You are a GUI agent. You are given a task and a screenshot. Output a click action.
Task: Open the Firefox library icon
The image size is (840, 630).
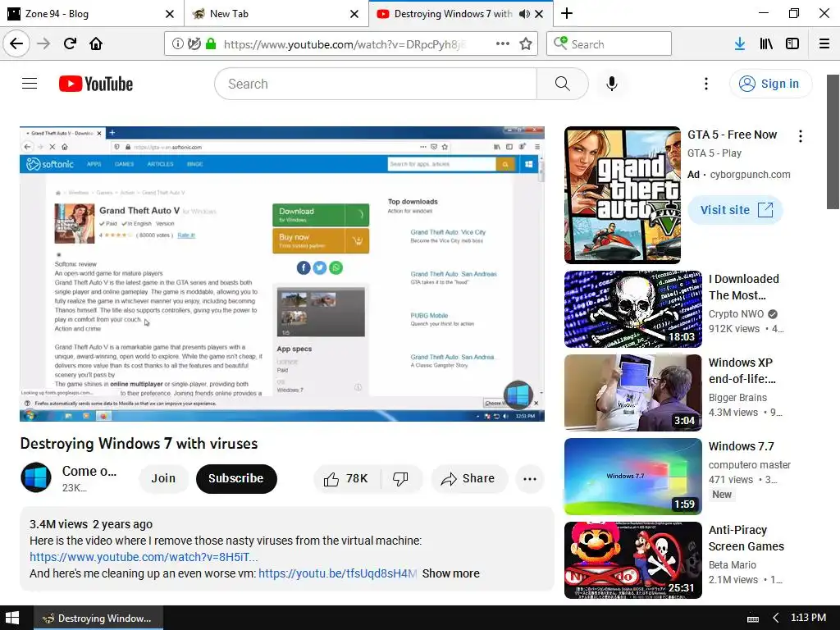[766, 44]
